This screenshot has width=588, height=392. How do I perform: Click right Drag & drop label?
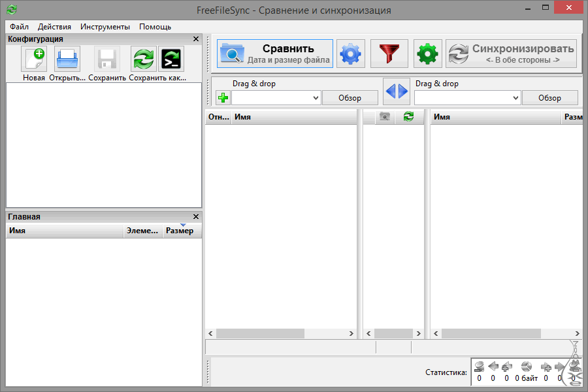tap(437, 84)
